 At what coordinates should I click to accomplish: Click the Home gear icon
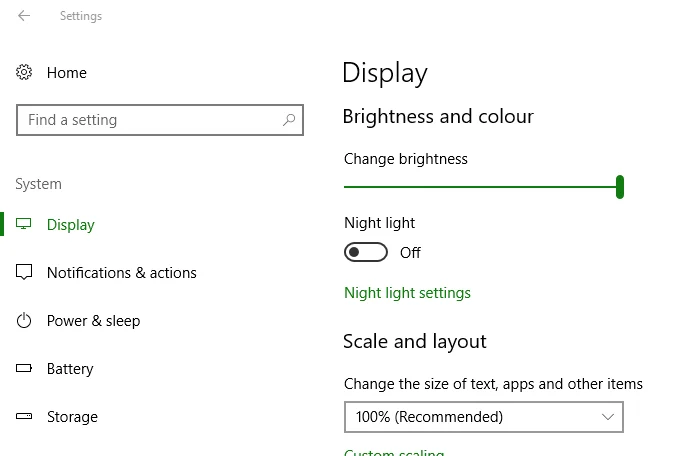[x=25, y=73]
